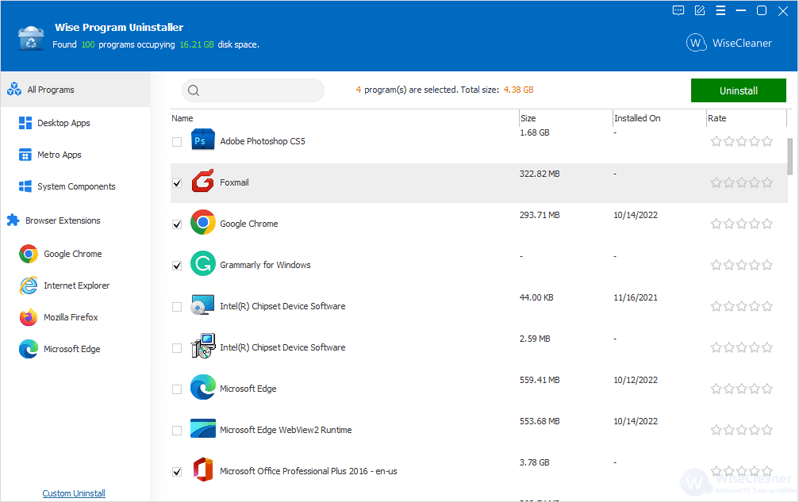Viewport: 799px width, 502px height.
Task: Click the icon of Intel Chipset 2.59 MB entry
Action: [203, 346]
